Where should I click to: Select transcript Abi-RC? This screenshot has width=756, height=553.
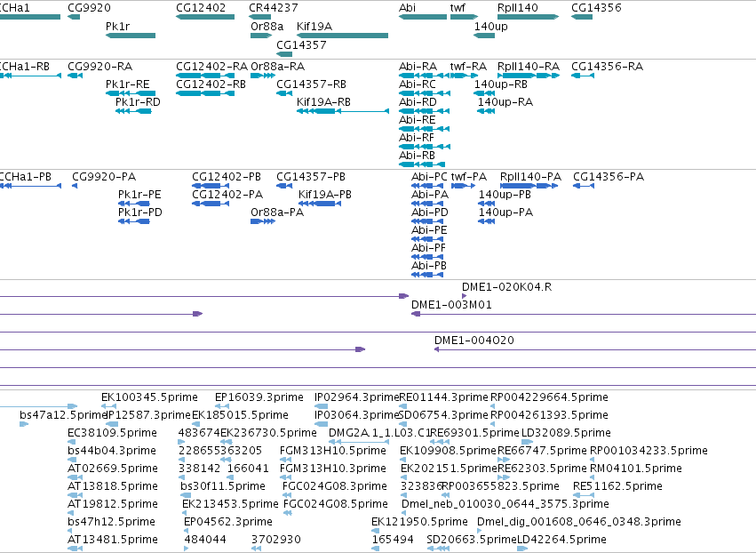(x=425, y=93)
